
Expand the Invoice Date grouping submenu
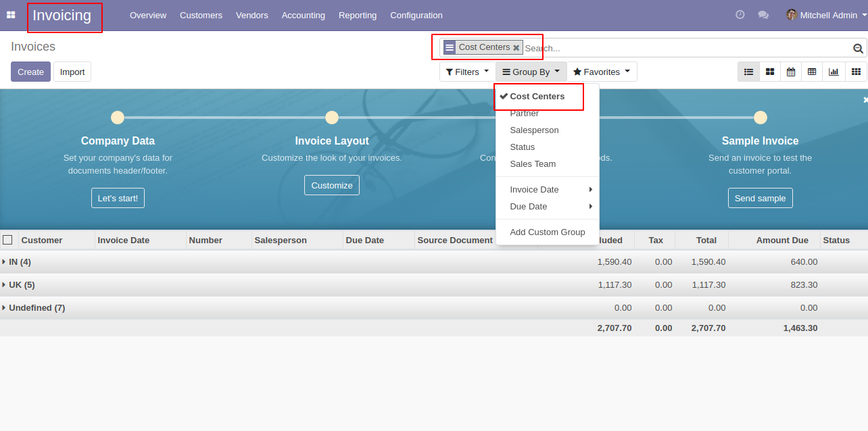point(548,190)
